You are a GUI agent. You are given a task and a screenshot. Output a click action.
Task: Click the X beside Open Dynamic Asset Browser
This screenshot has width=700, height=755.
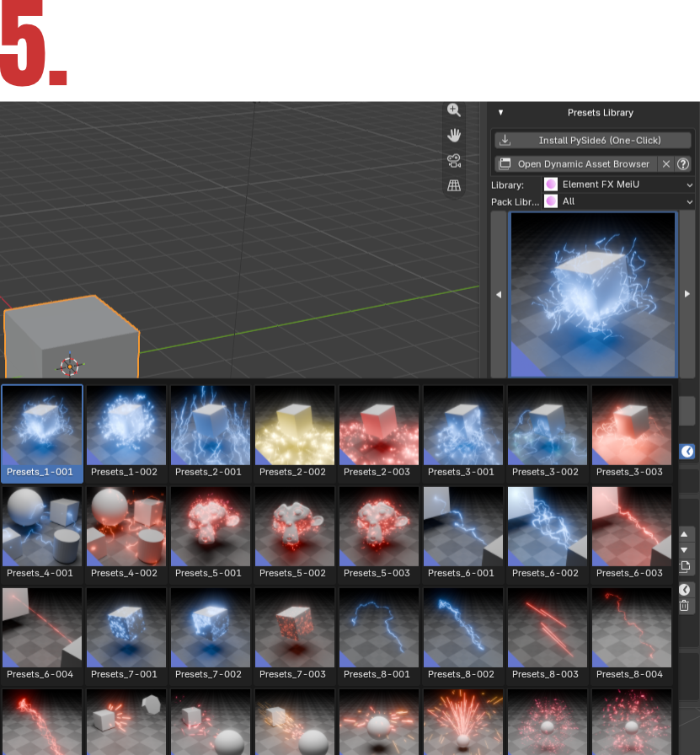pyautogui.click(x=665, y=164)
